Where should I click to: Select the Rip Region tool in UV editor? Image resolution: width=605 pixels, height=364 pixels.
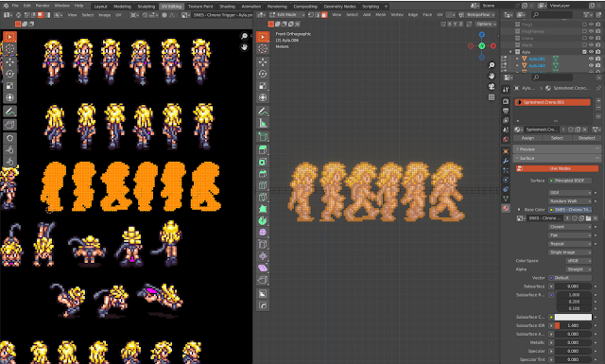pyautogui.click(x=9, y=124)
